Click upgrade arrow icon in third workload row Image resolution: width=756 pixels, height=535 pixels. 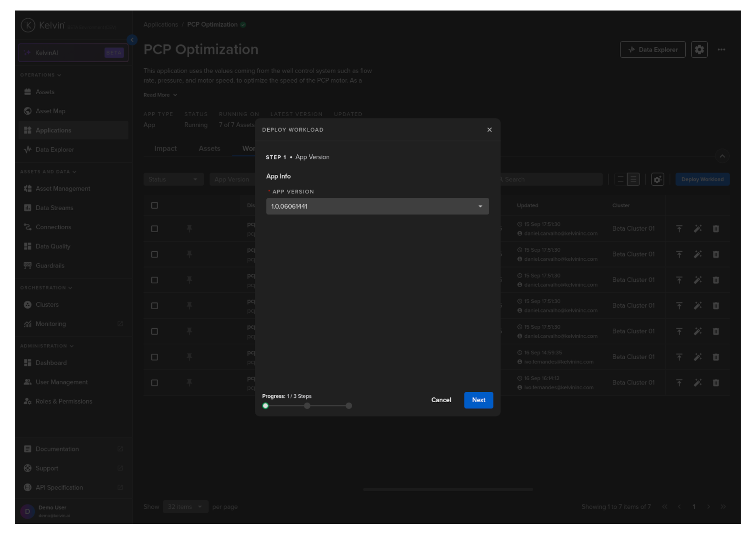coord(679,280)
